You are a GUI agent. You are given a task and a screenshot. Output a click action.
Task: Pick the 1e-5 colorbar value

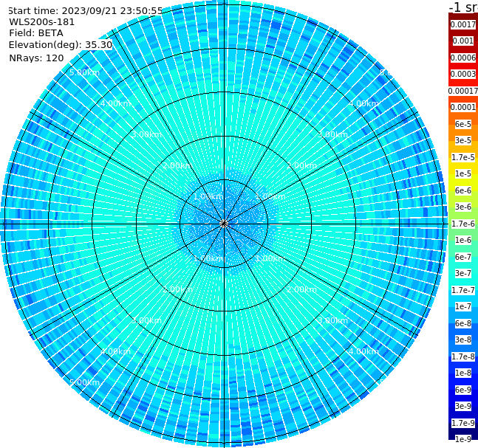463,173
